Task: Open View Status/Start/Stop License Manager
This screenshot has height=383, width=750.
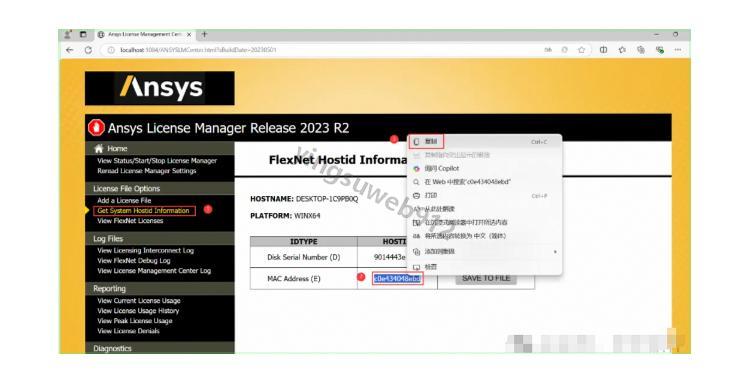Action: pos(157,161)
